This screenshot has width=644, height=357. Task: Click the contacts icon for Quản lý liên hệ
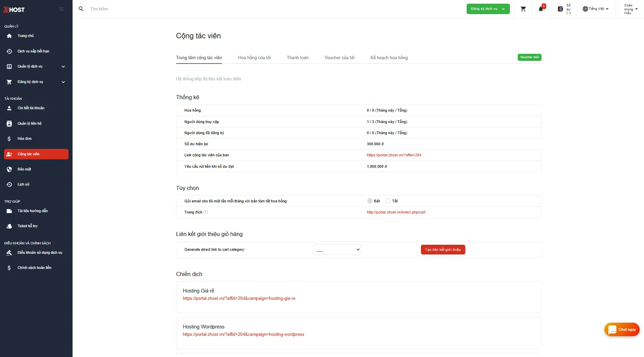point(9,124)
